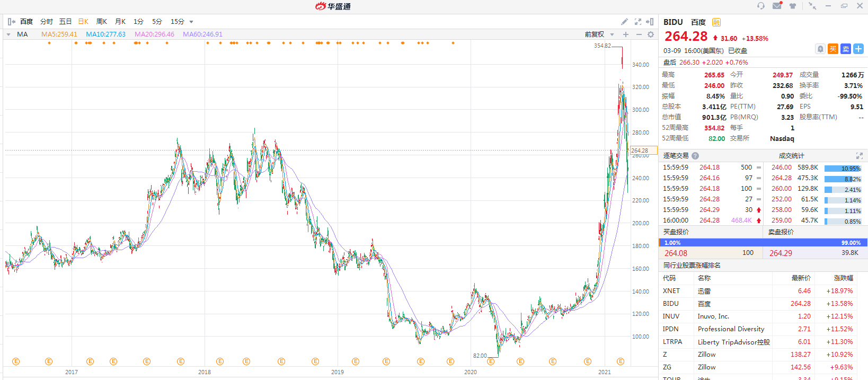Click the earnings E marker below the 82.00 low

coord(491,361)
